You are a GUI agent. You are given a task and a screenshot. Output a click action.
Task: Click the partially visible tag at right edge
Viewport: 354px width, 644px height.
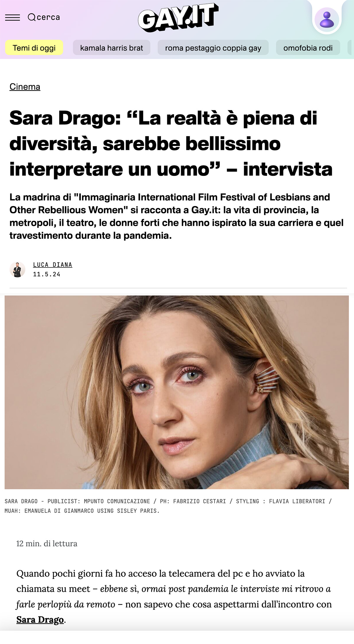pyautogui.click(x=351, y=48)
